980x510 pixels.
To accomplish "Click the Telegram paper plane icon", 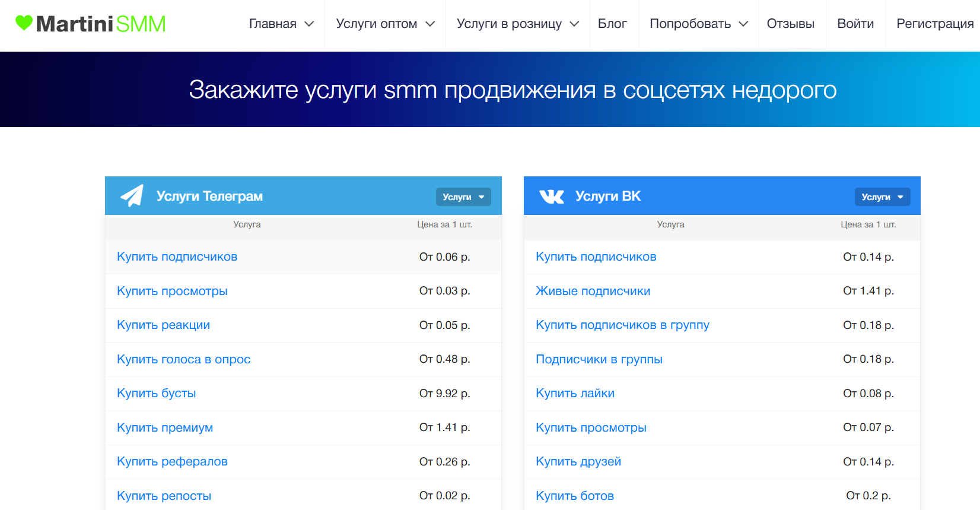I will click(132, 196).
